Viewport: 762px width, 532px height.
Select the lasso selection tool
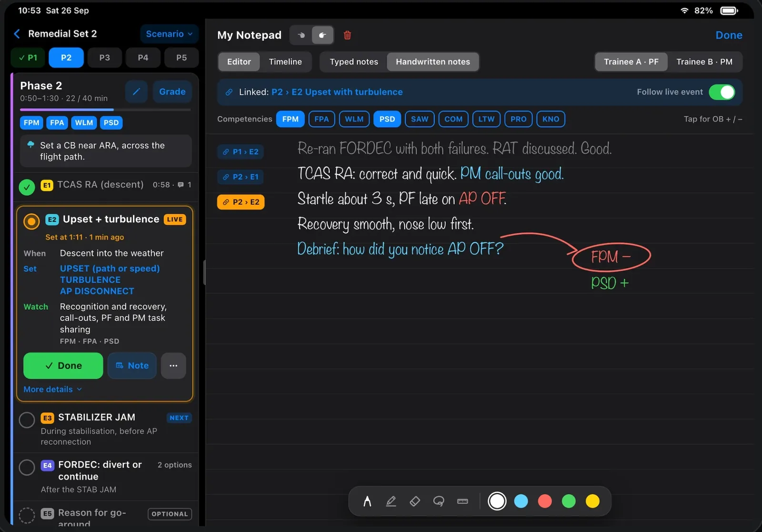click(x=439, y=501)
